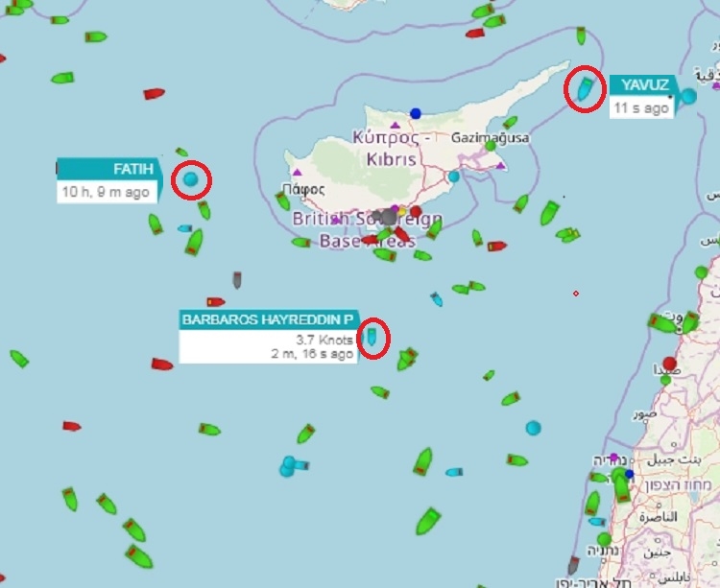Click the YAVUZ vessel marker circled in red
The height and width of the screenshot is (588, 720).
(x=585, y=88)
